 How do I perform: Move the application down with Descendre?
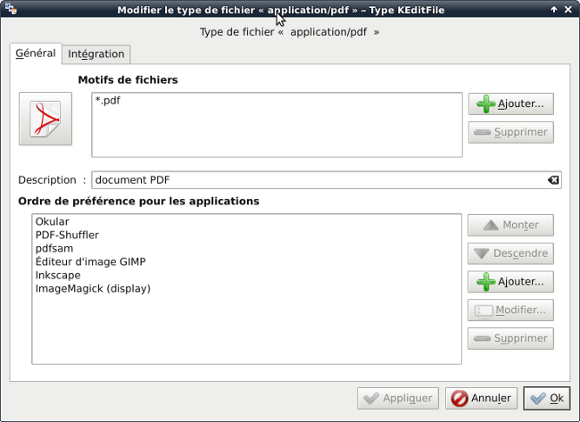[510, 253]
